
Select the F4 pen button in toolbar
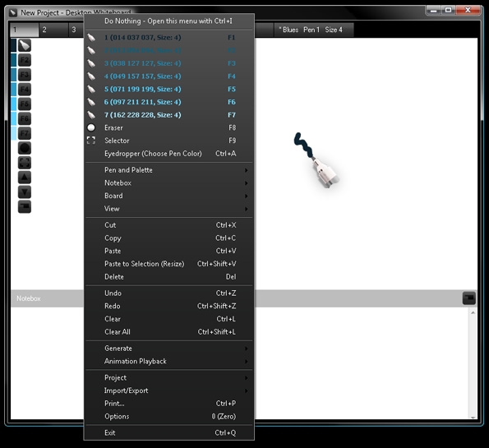coord(25,90)
